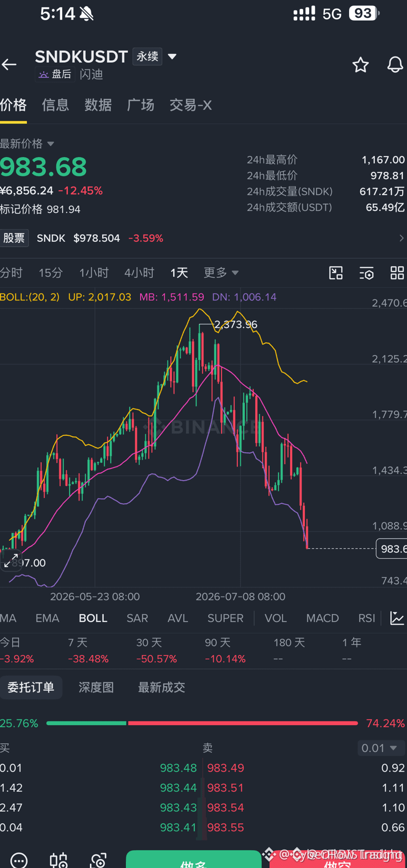Image resolution: width=407 pixels, height=868 pixels.
Task: Open the 最新成交 recent trades tab
Action: point(162,687)
